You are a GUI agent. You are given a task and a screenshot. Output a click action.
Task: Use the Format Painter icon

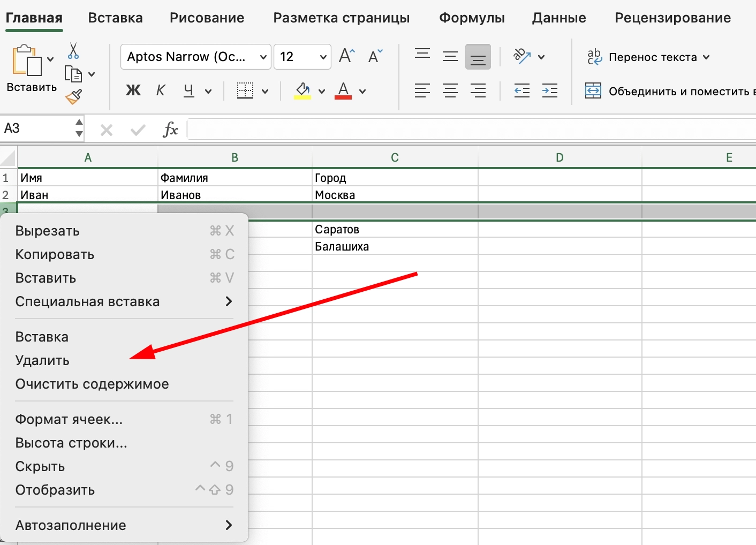tap(74, 97)
